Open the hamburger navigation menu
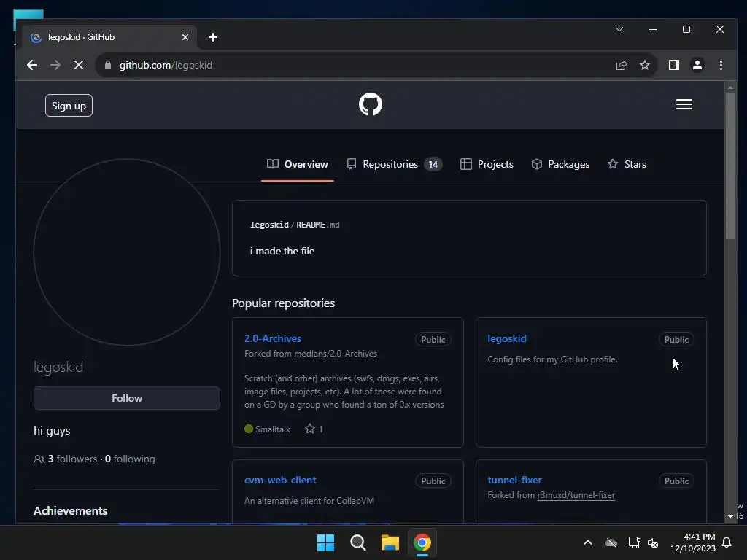 coord(684,104)
